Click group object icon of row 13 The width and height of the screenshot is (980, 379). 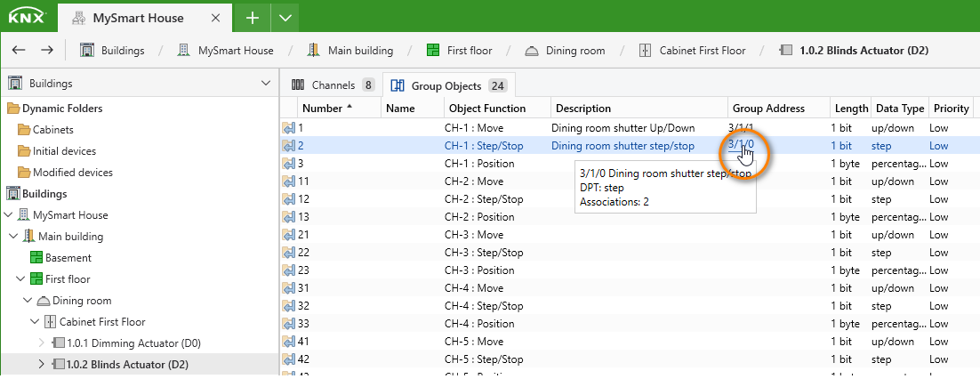(x=288, y=217)
